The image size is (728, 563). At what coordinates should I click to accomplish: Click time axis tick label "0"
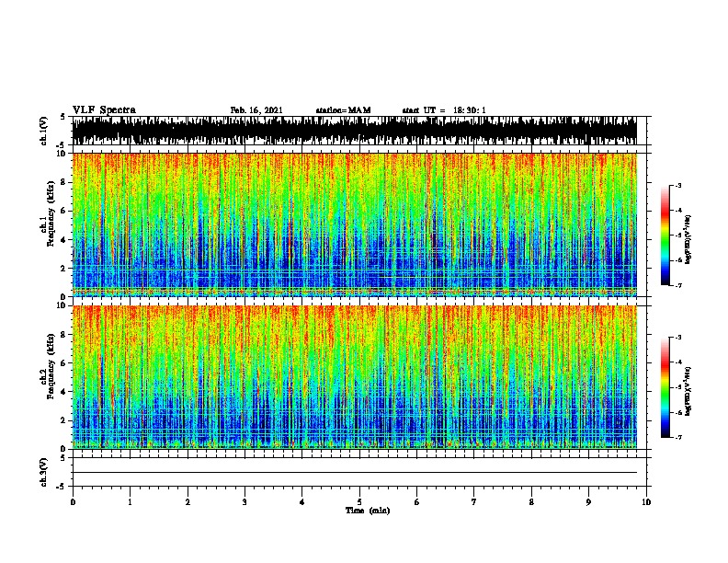(73, 502)
